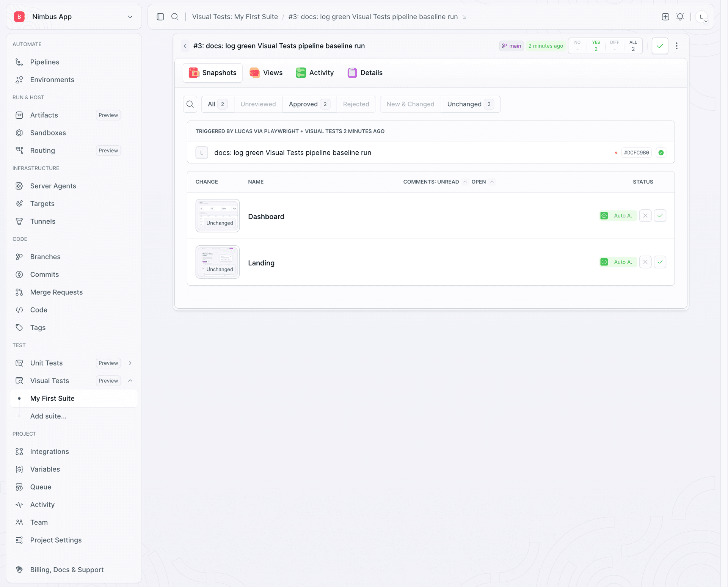Switch to Views tab
This screenshot has width=728, height=587.
(x=266, y=73)
